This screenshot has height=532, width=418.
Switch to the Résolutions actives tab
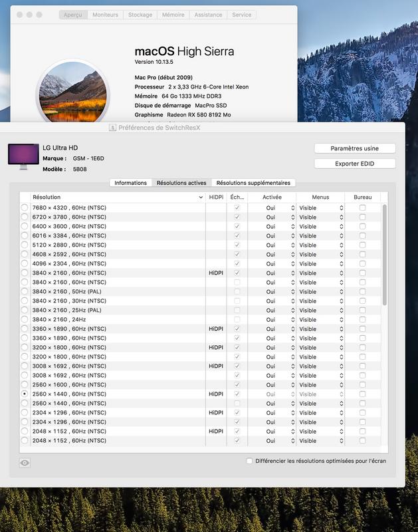[181, 183]
